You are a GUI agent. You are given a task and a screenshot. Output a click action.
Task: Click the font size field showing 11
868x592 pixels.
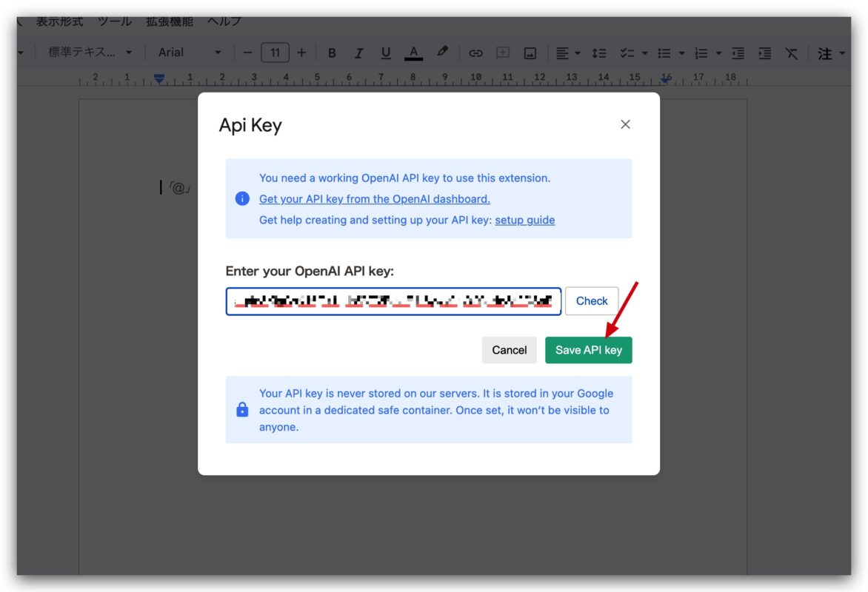(x=275, y=53)
